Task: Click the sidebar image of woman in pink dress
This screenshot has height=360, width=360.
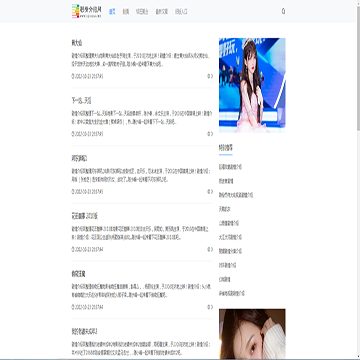Action: [252, 85]
